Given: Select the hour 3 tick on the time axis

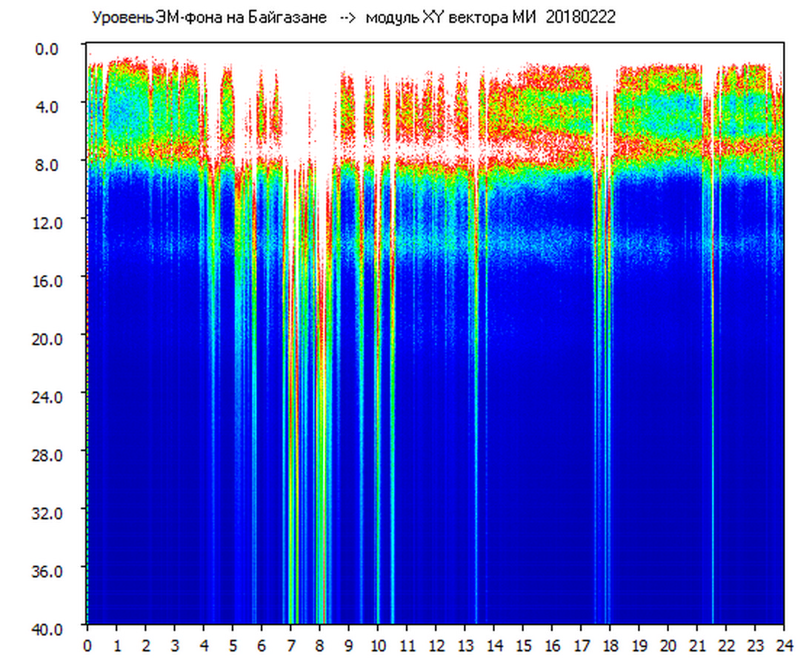Looking at the screenshot, I should (x=175, y=646).
